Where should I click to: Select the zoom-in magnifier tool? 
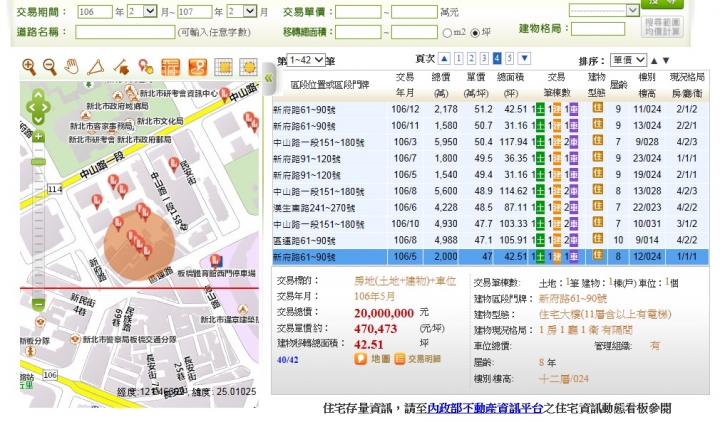pyautogui.click(x=29, y=67)
